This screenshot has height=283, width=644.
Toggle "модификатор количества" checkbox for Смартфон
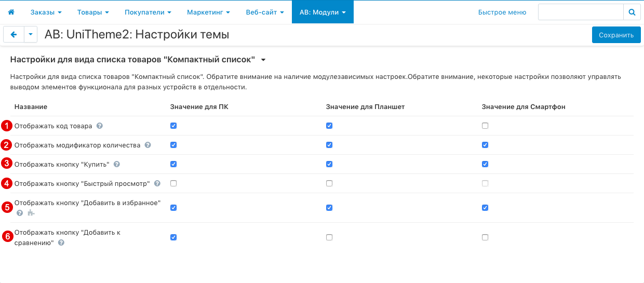pos(485,145)
